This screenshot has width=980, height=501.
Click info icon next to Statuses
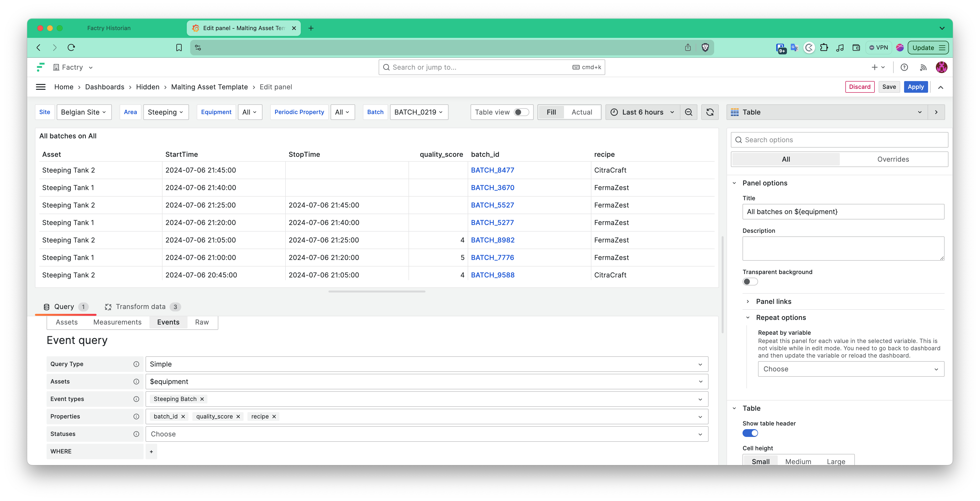click(136, 434)
